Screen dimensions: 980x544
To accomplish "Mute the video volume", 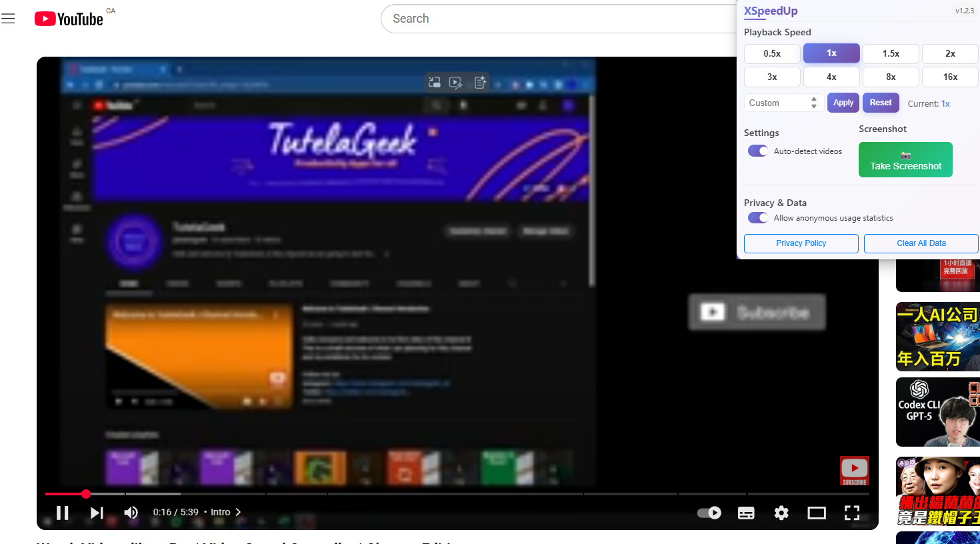I will (x=131, y=513).
